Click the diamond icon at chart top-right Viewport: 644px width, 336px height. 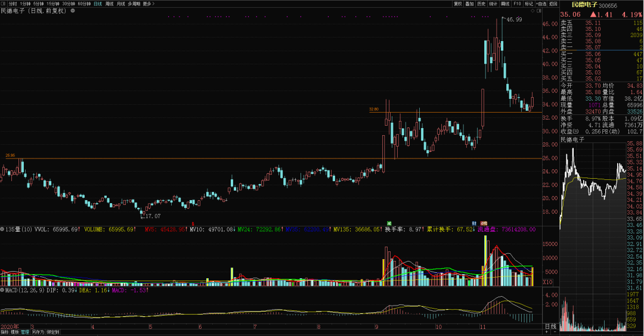pyautogui.click(x=532, y=11)
